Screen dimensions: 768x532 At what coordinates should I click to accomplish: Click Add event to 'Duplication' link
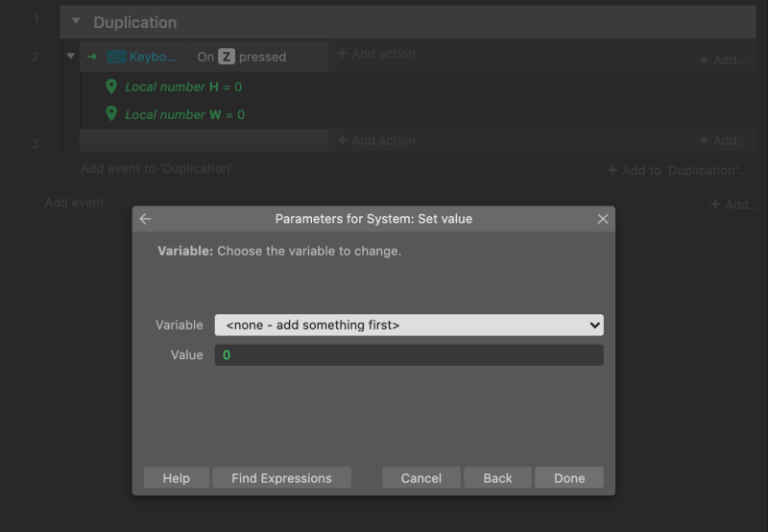[x=156, y=168]
